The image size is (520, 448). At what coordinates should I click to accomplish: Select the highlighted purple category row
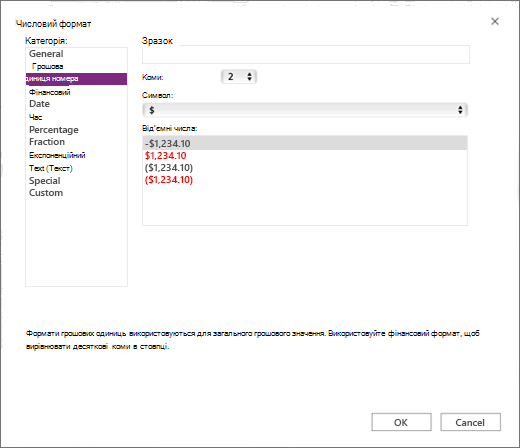76,79
